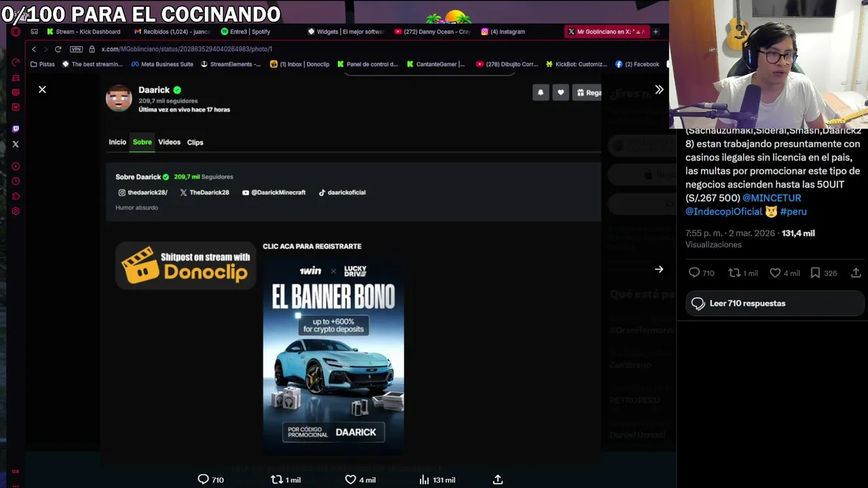The width and height of the screenshot is (868, 488).
Task: Open the GX Cleaner icon in sidebar
Action: tap(16, 77)
